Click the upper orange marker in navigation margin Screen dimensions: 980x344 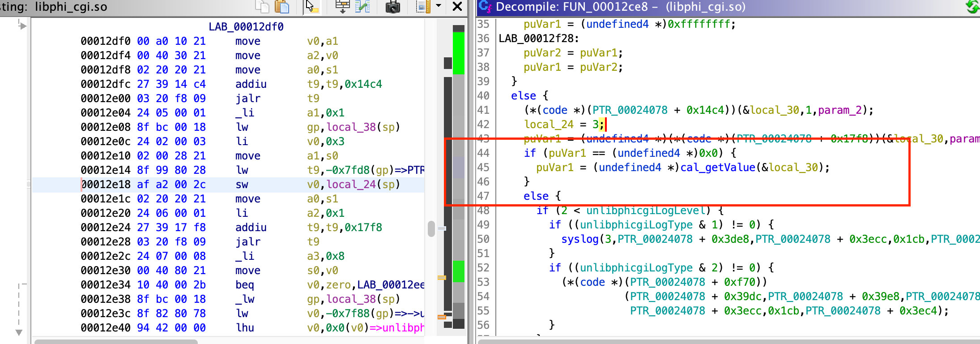point(442,278)
